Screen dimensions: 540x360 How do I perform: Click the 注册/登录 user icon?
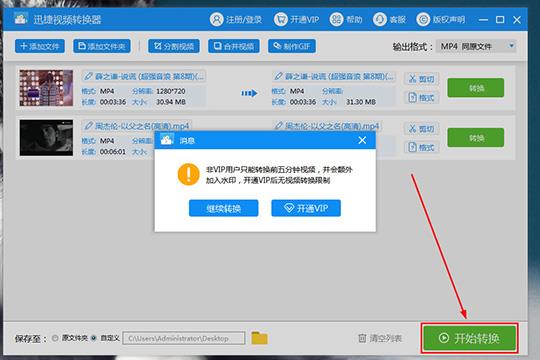(x=217, y=19)
